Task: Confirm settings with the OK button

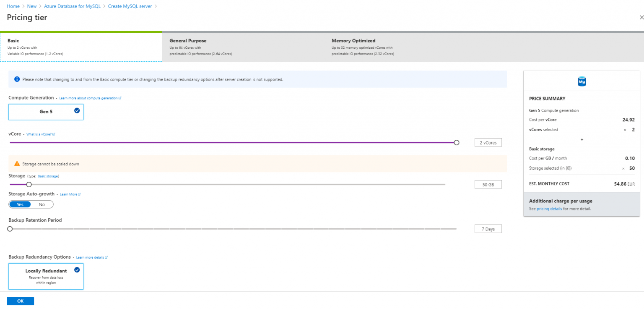Action: click(x=20, y=301)
